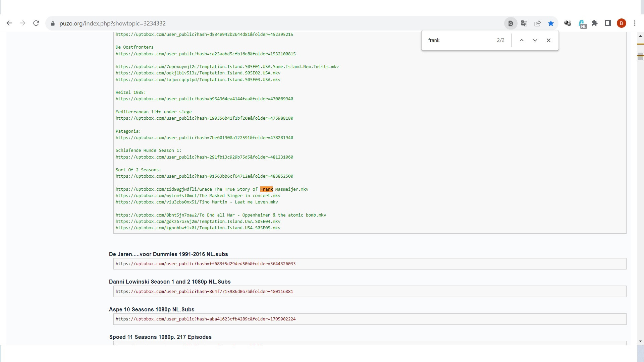The image size is (644, 362).
Task: Open the Google Translate page icon
Action: coord(524,23)
